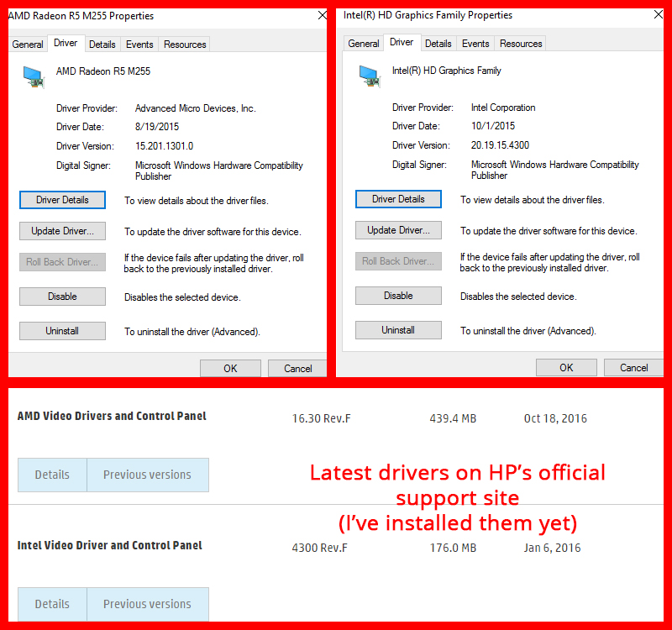Confirm with OK in the AMD Radeon window
This screenshot has width=672, height=630.
click(x=230, y=369)
